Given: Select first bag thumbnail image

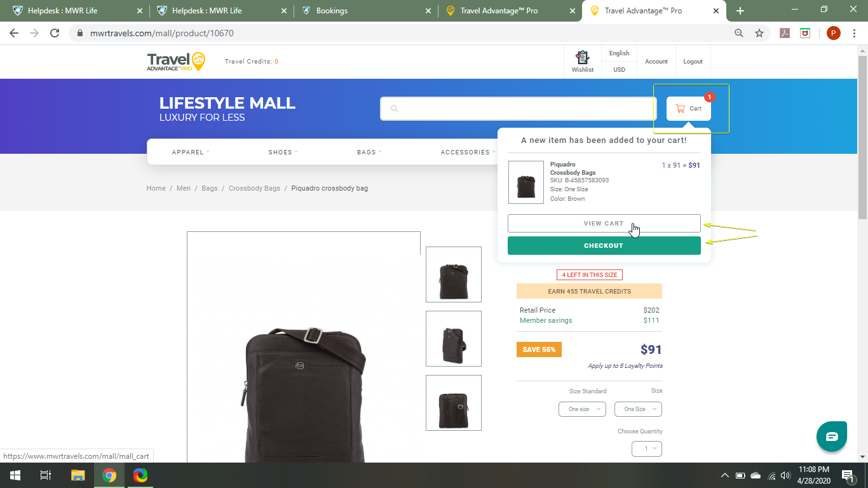Looking at the screenshot, I should click(454, 274).
